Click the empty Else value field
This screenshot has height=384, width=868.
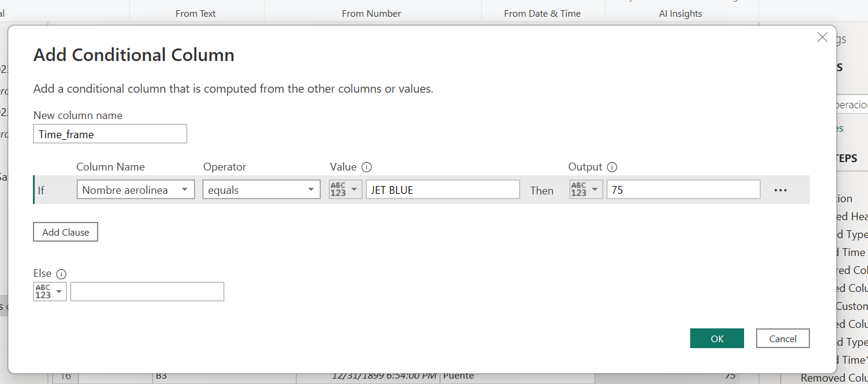tap(147, 291)
